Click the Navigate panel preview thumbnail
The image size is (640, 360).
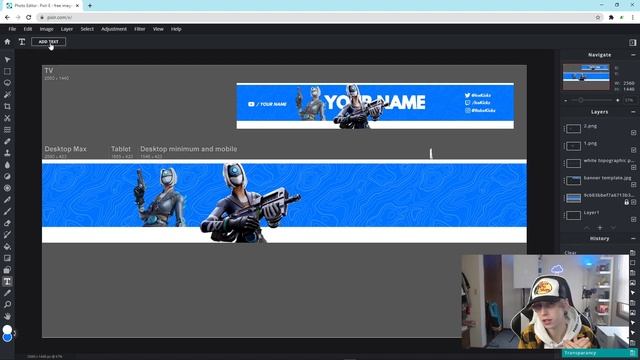click(x=586, y=77)
